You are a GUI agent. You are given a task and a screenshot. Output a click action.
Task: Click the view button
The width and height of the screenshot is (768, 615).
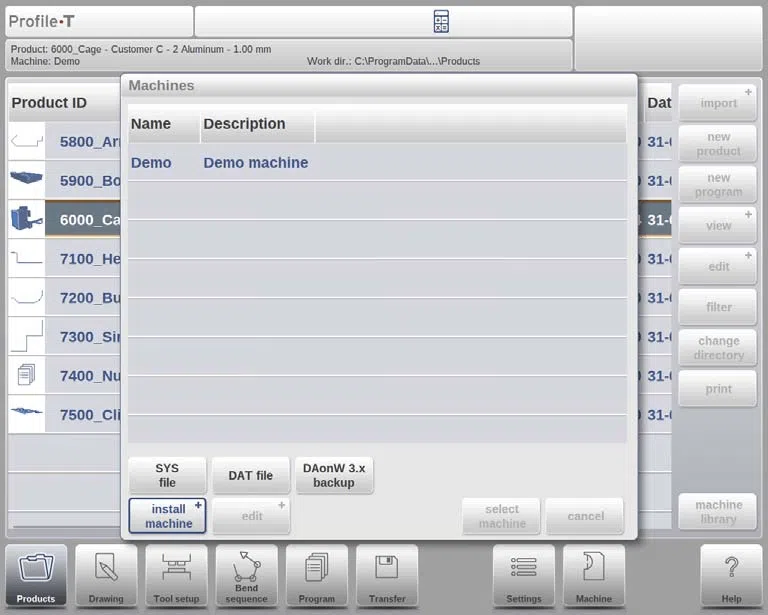click(718, 226)
